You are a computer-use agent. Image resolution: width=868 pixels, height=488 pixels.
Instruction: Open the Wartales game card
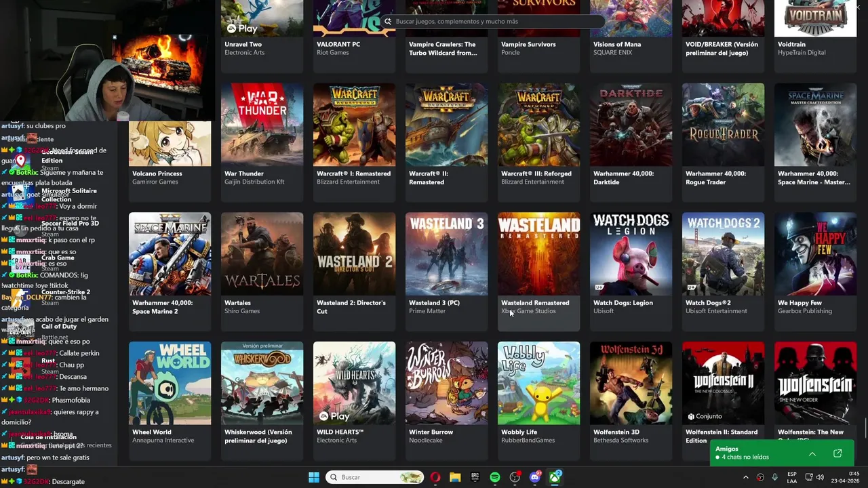[x=262, y=272]
